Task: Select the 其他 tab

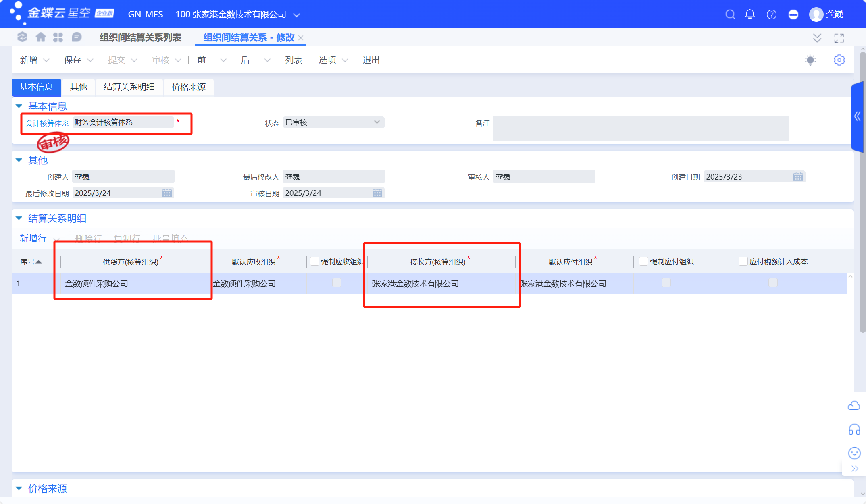Action: click(x=79, y=87)
